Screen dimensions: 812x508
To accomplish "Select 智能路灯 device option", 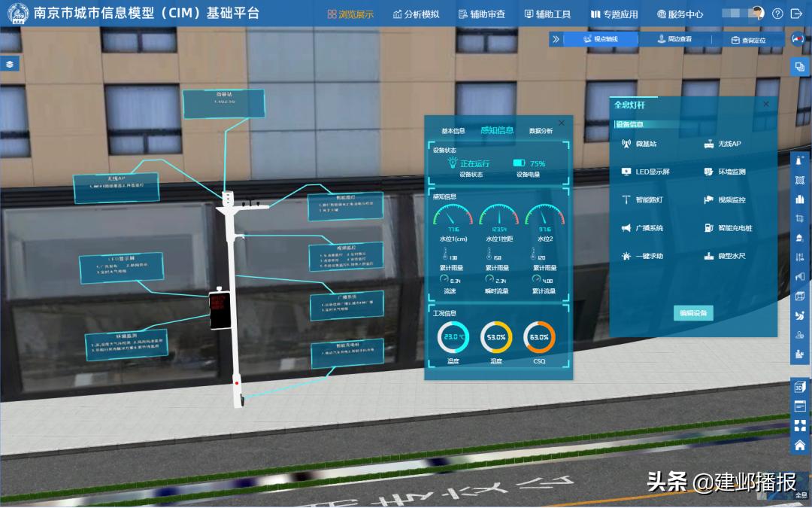I will tap(641, 199).
